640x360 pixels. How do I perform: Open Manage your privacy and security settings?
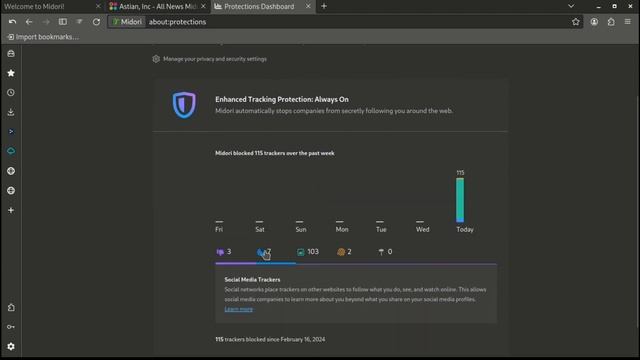209,59
